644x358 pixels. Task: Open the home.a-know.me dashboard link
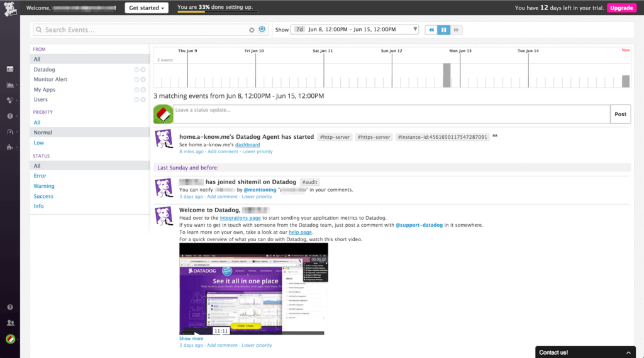click(247, 144)
